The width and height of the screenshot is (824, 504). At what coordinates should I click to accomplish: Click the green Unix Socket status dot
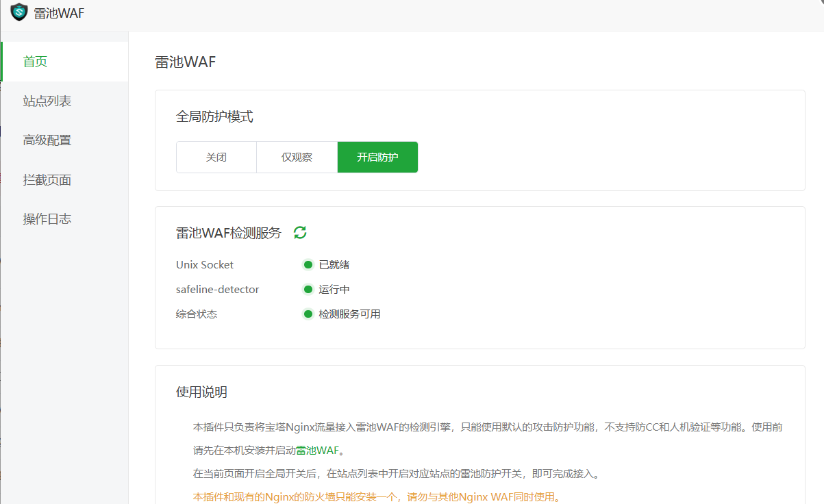(308, 265)
